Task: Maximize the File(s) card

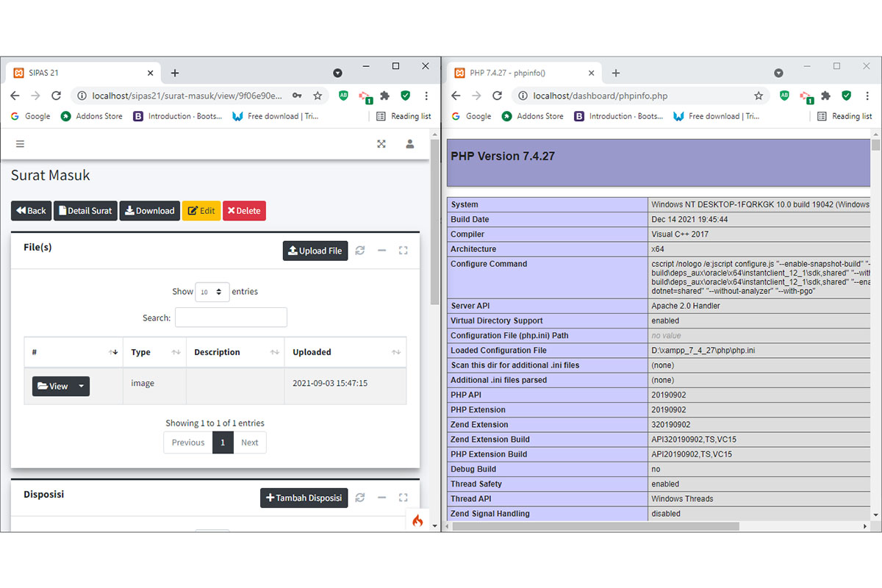Action: tap(403, 251)
